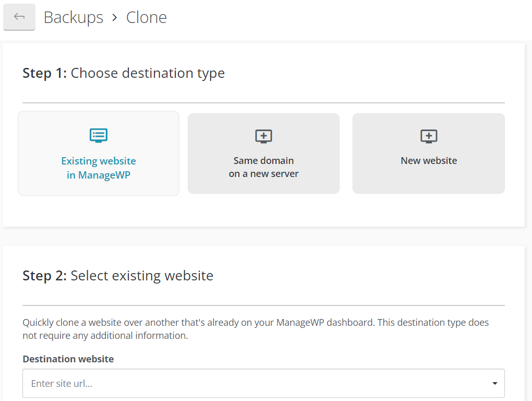Click the breadcrumb chevron separator
The width and height of the screenshot is (532, 401).
tap(115, 18)
